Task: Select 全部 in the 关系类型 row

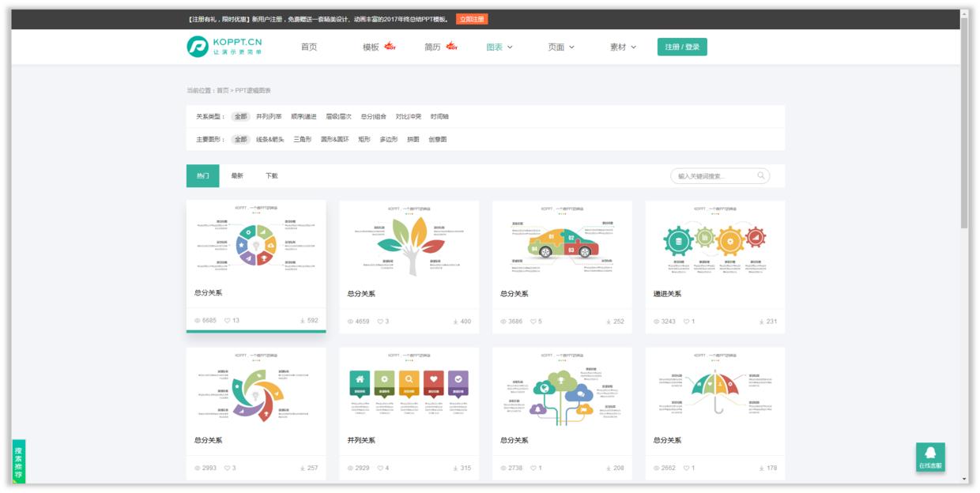Action: click(240, 116)
